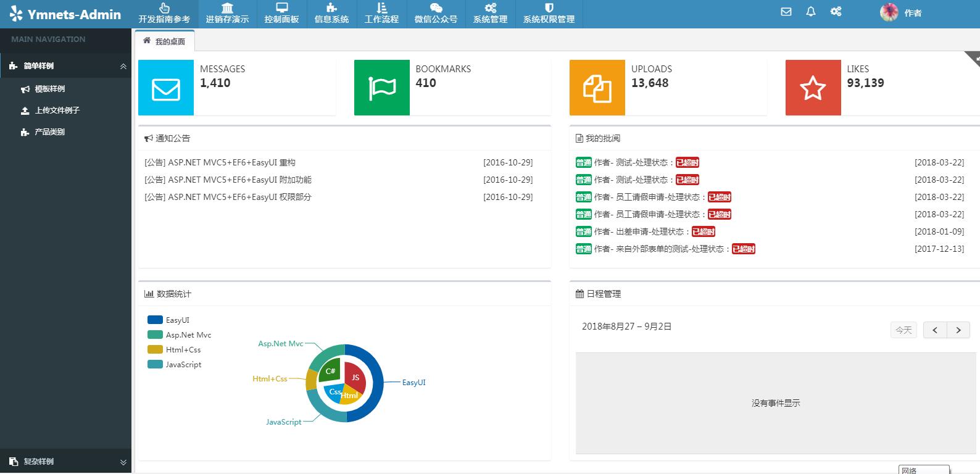Click the green C# slice of pie
980x474 pixels.
click(x=330, y=371)
